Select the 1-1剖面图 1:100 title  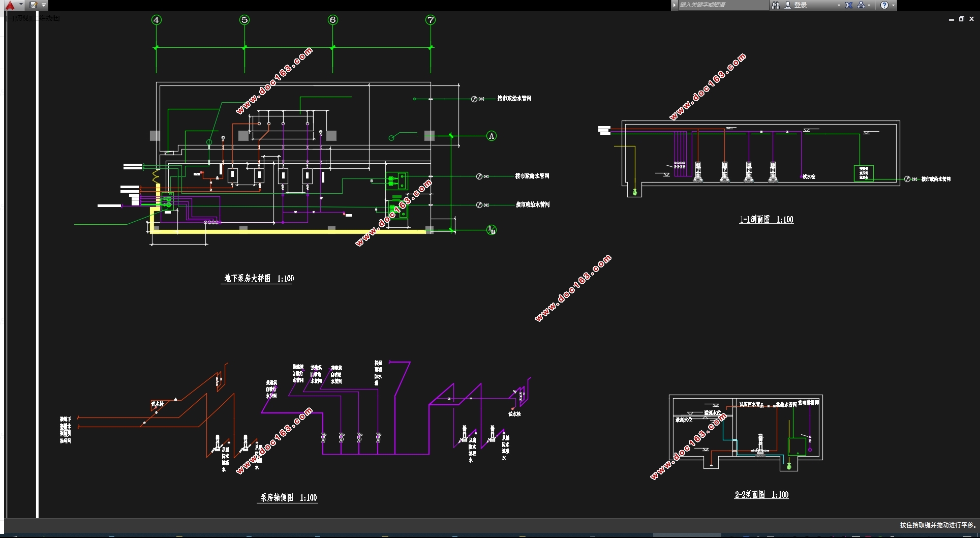[x=766, y=220]
